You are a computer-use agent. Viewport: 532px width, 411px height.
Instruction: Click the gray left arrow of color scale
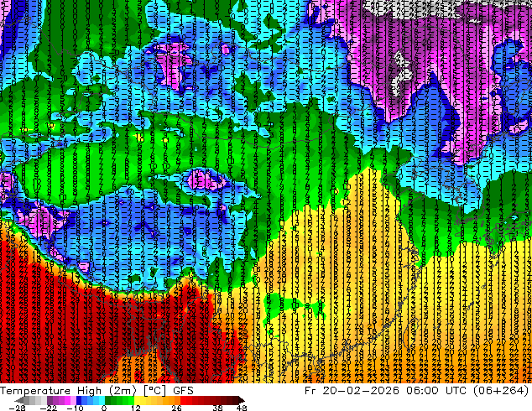click(19, 400)
